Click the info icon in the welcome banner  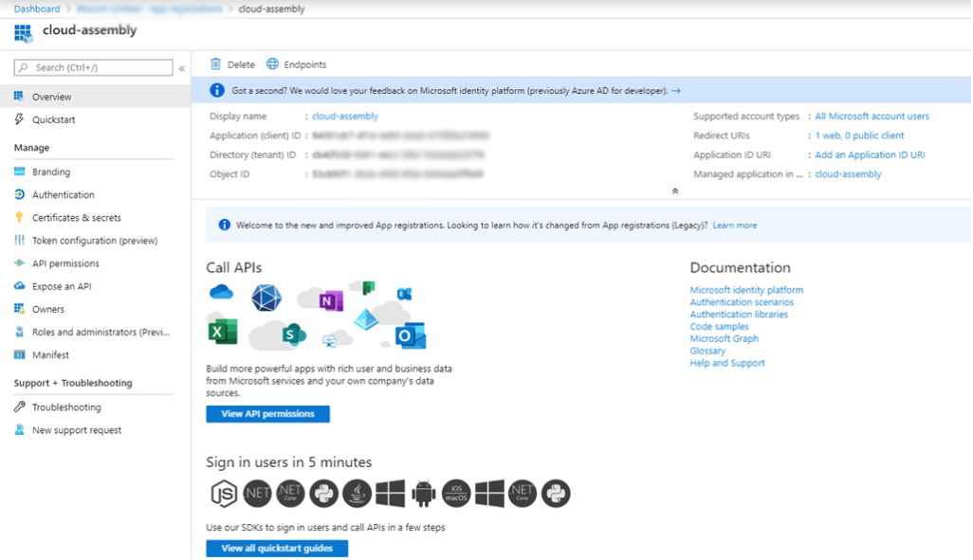pyautogui.click(x=224, y=225)
